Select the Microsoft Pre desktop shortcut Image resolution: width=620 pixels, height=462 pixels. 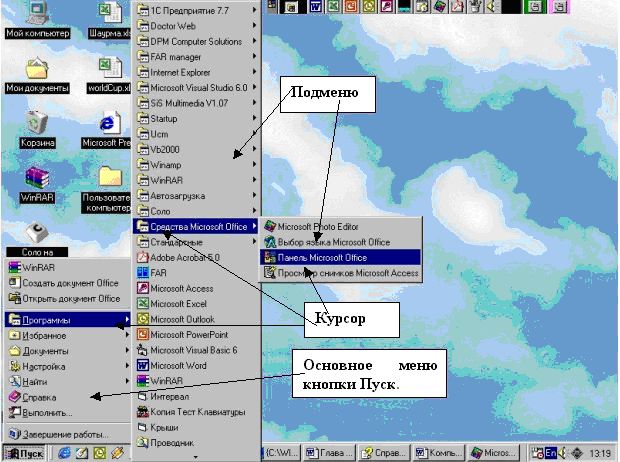coord(107,130)
